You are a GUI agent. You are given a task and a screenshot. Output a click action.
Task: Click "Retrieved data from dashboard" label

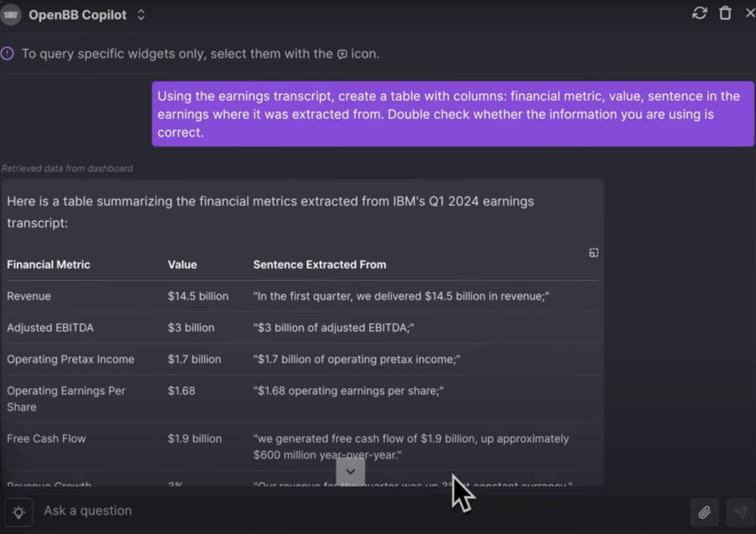coord(67,168)
